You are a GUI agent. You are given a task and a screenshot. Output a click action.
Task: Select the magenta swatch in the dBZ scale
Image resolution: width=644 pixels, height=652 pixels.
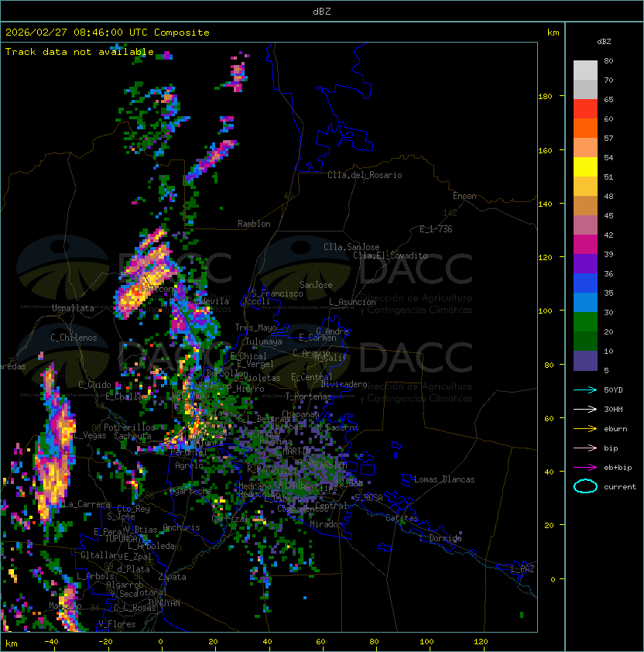pos(585,245)
